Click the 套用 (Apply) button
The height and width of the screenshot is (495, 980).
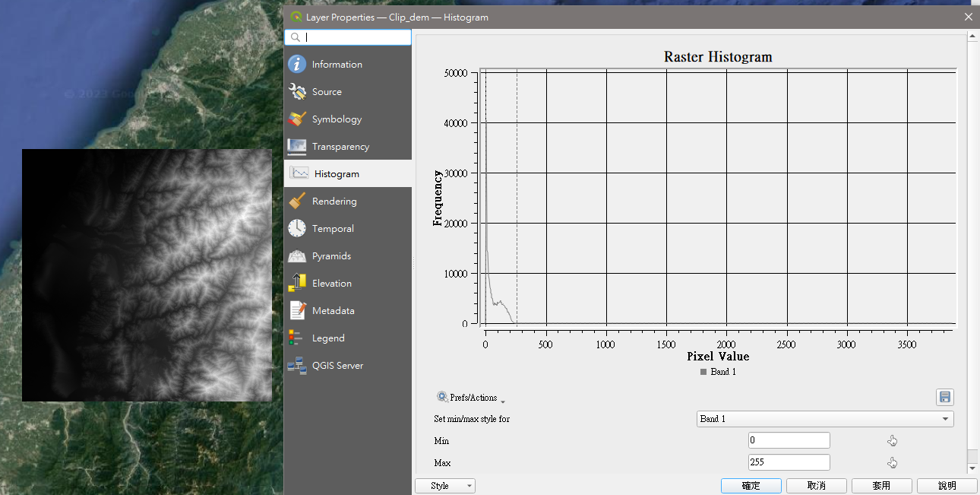[x=881, y=486]
